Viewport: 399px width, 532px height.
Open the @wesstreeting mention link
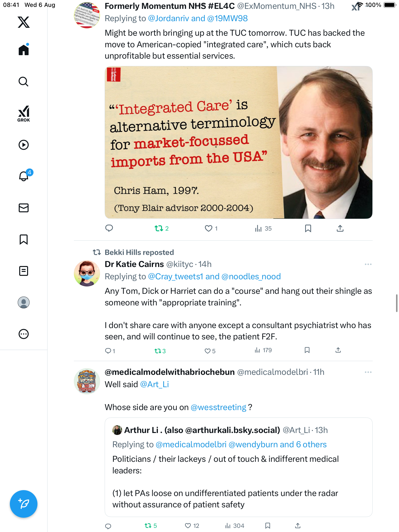[x=218, y=407]
